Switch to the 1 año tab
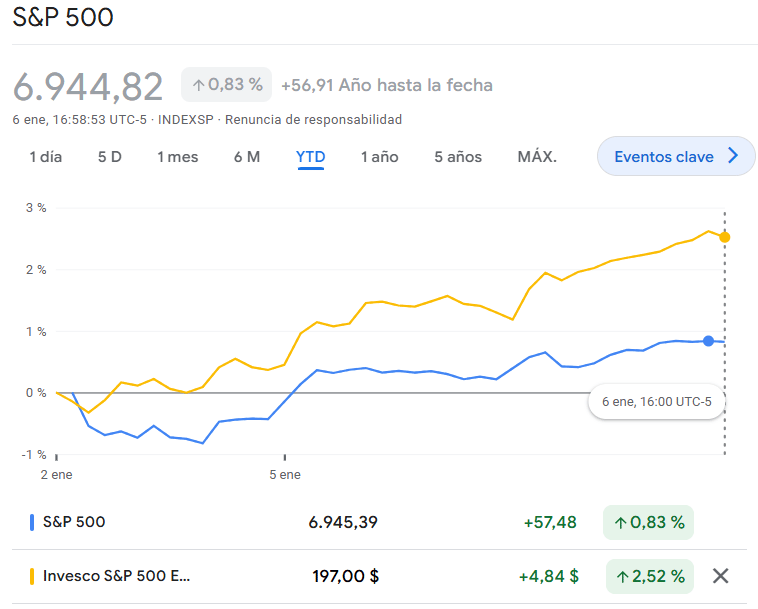 point(380,157)
